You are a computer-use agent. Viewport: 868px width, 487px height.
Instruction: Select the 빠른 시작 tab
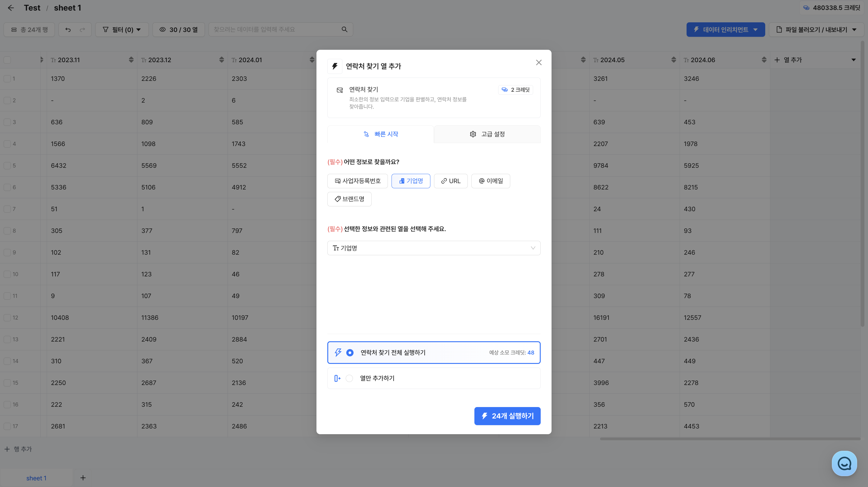click(x=380, y=134)
